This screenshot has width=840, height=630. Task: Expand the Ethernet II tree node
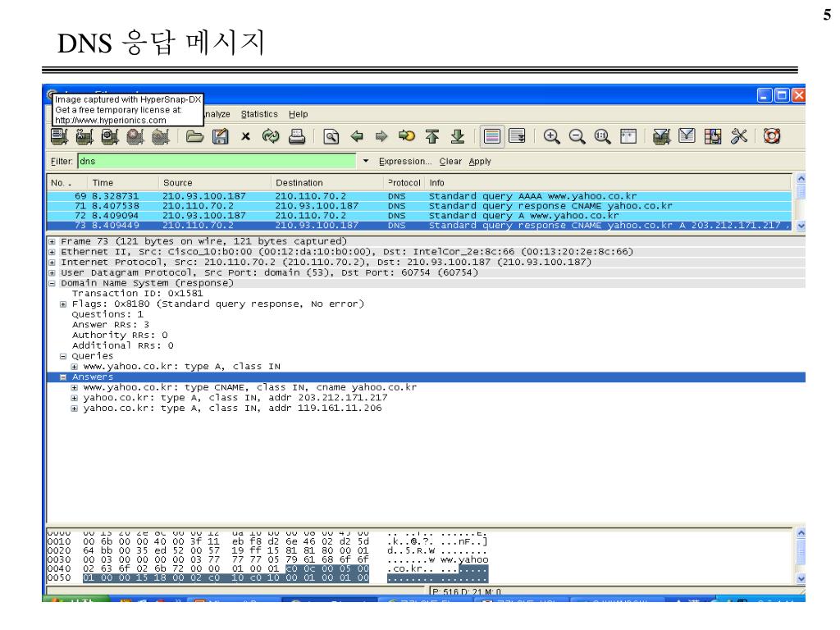tap(52, 252)
